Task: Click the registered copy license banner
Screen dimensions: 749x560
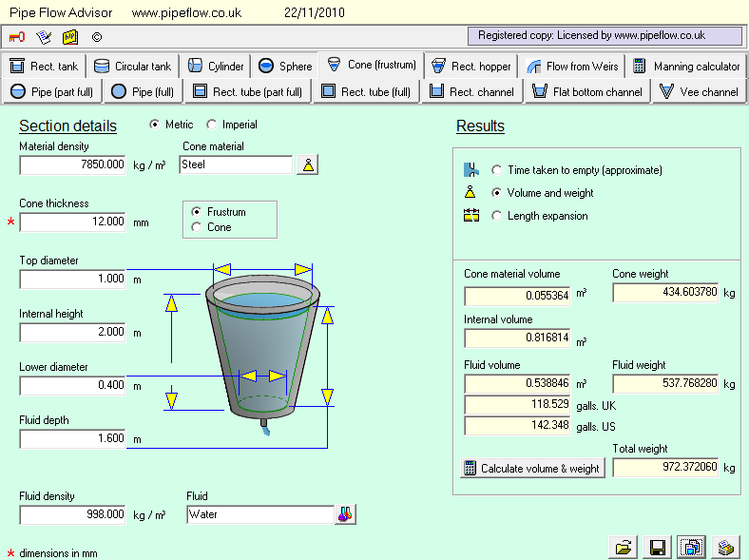Action: click(604, 36)
